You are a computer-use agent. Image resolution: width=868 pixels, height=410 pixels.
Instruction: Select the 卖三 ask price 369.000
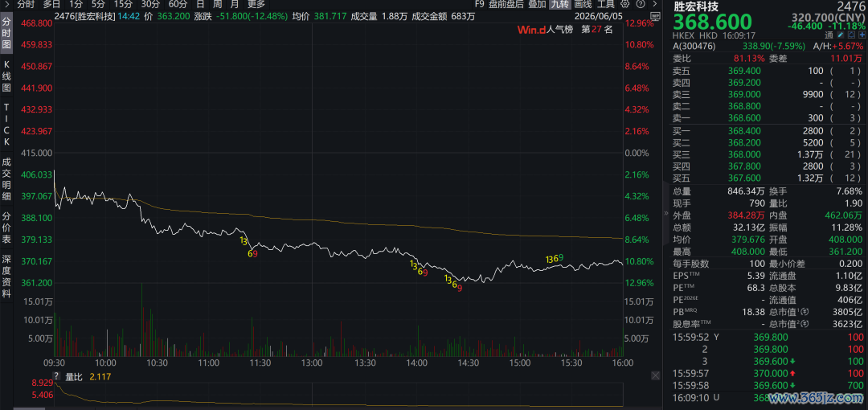click(745, 94)
